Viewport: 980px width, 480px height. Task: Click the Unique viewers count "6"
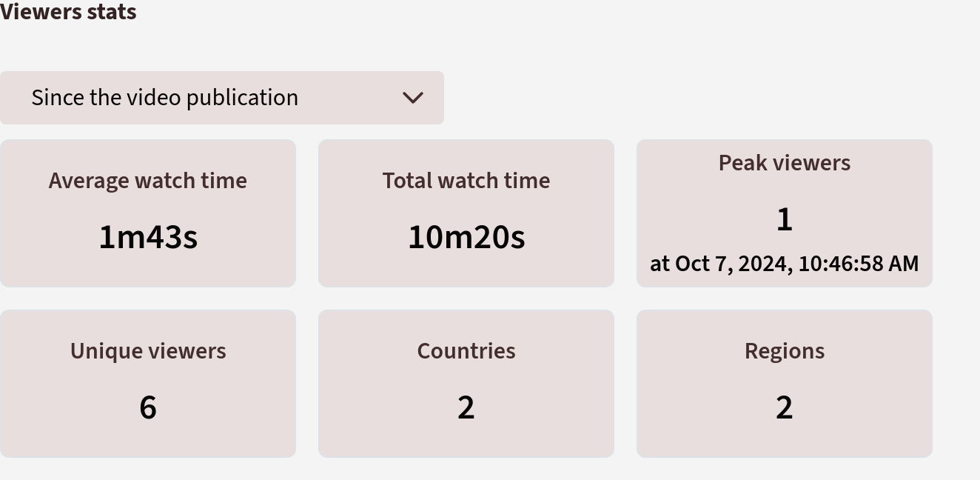coord(148,407)
